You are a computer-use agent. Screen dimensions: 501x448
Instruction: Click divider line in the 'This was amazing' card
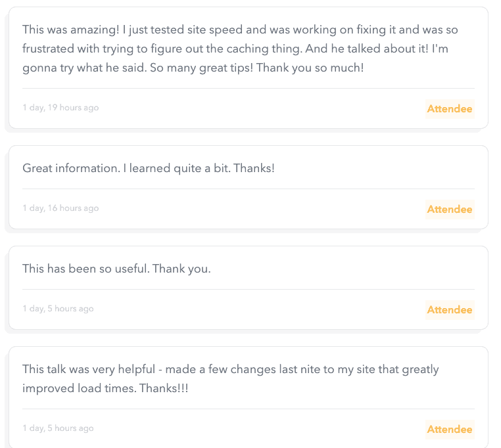pyautogui.click(x=249, y=88)
